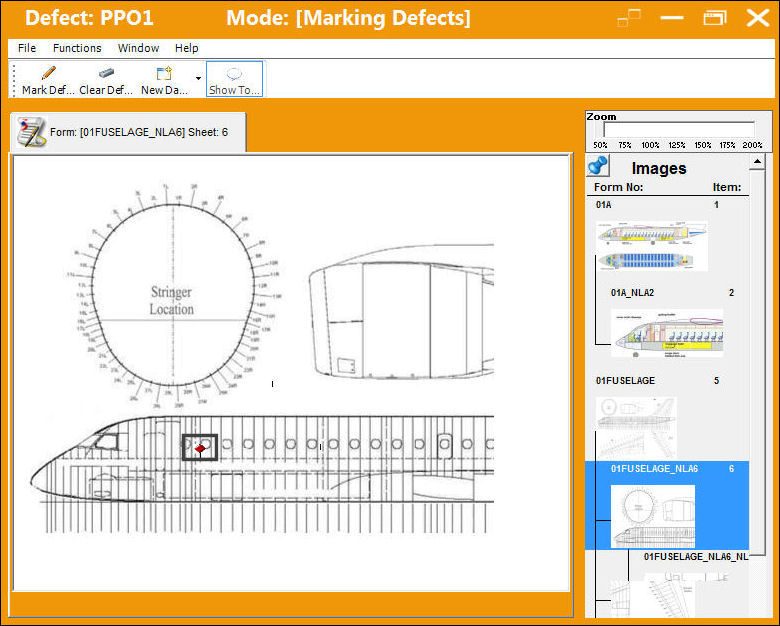
Task: Select the 01FUSELAGE item 5 thumbnail
Action: (x=636, y=428)
